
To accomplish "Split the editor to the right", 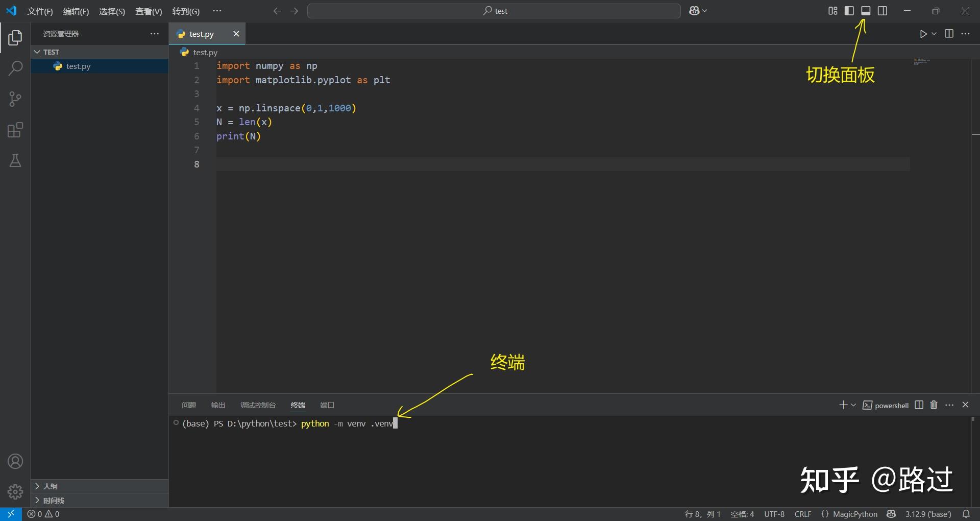I will pyautogui.click(x=949, y=34).
